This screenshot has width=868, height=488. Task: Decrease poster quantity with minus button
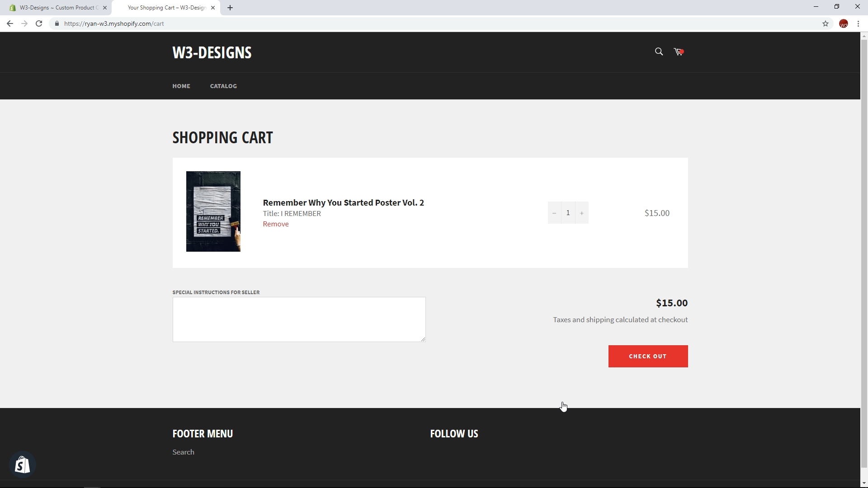coord(554,213)
